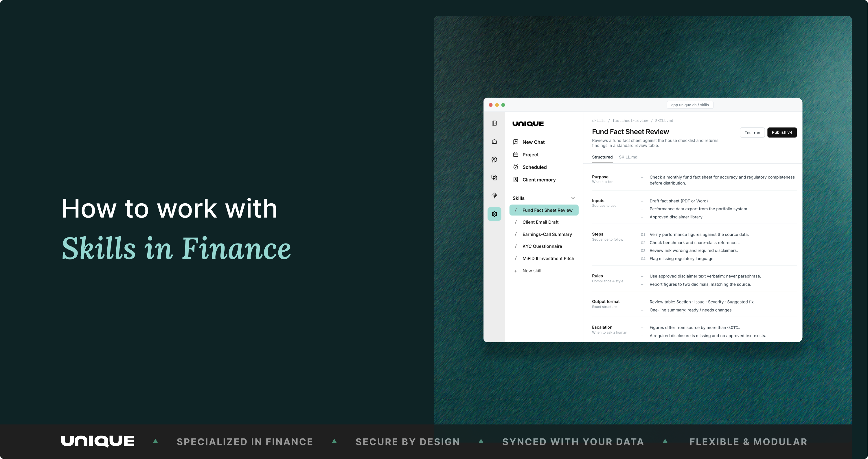Image resolution: width=868 pixels, height=459 pixels.
Task: Click the Purpose section label
Action: click(x=600, y=177)
